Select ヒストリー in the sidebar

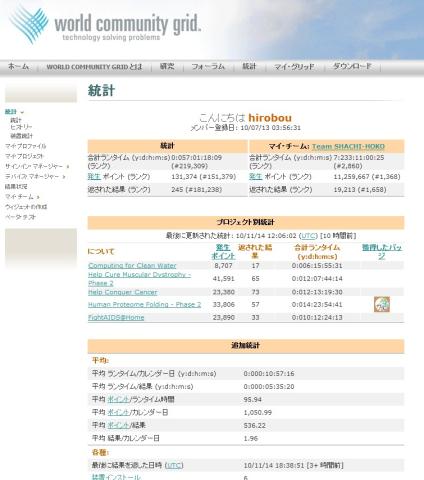pos(21,127)
